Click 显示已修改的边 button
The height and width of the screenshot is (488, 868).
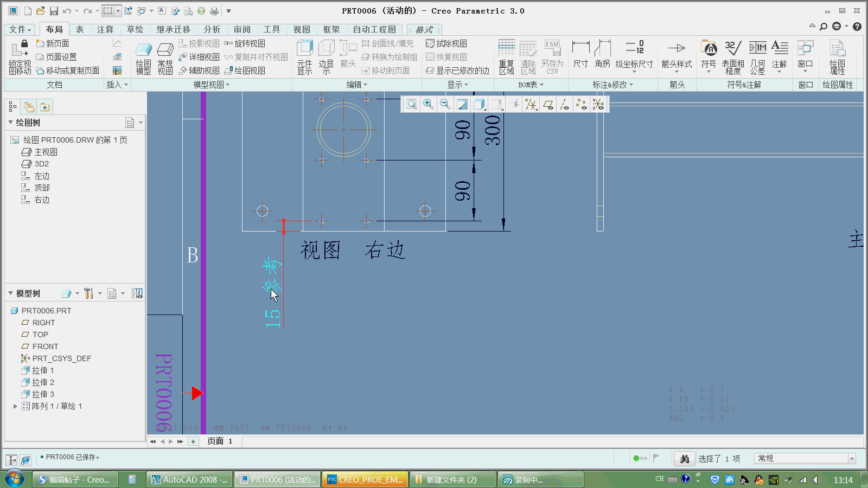point(458,70)
